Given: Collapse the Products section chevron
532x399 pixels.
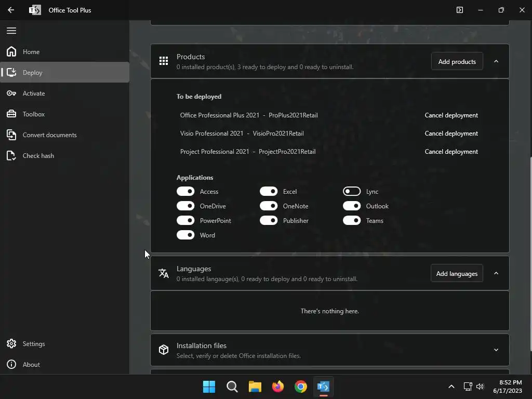Looking at the screenshot, I should [x=496, y=61].
